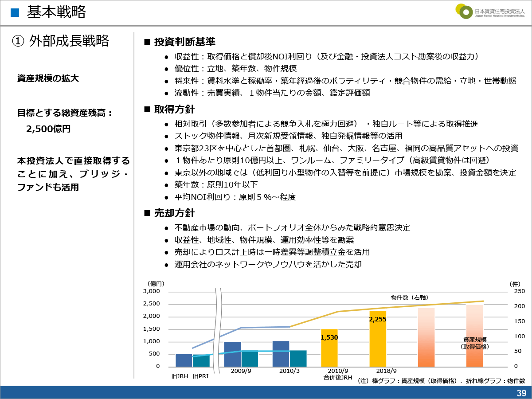Click the teal 旧PRI bar

click(x=201, y=361)
